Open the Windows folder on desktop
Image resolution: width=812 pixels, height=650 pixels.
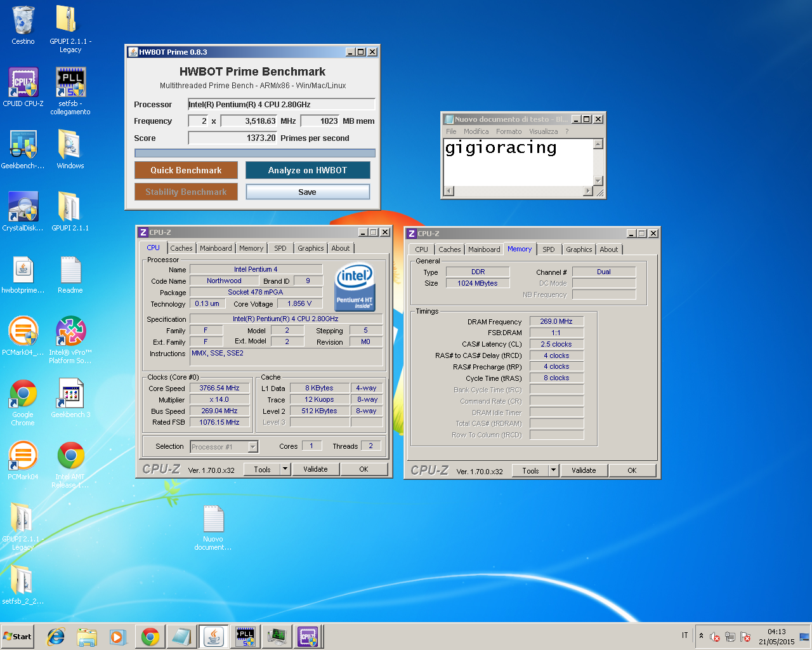[70, 149]
